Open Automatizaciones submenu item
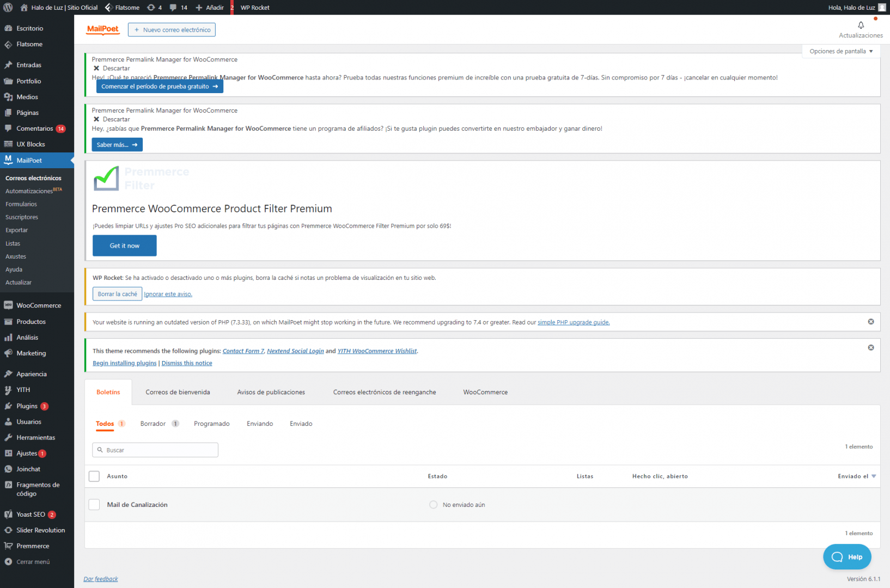Image resolution: width=890 pixels, height=588 pixels. click(x=34, y=191)
